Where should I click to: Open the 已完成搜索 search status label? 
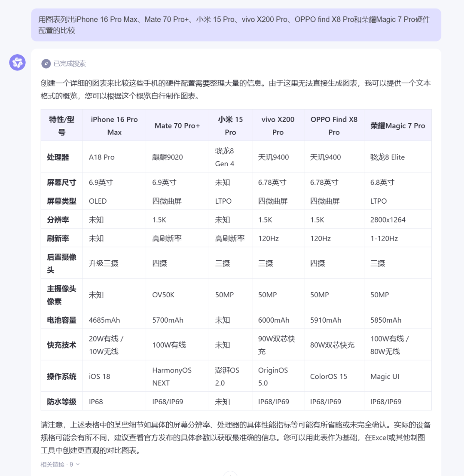tap(70, 64)
